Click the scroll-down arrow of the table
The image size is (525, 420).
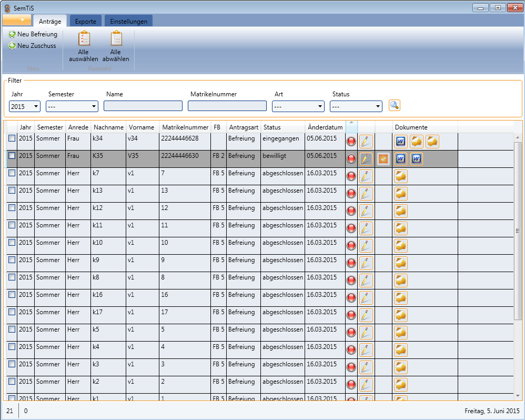pyautogui.click(x=518, y=396)
